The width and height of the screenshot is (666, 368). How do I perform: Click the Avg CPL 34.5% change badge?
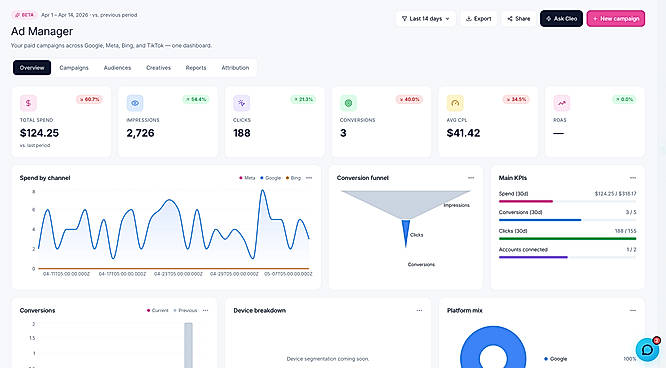[x=516, y=99]
